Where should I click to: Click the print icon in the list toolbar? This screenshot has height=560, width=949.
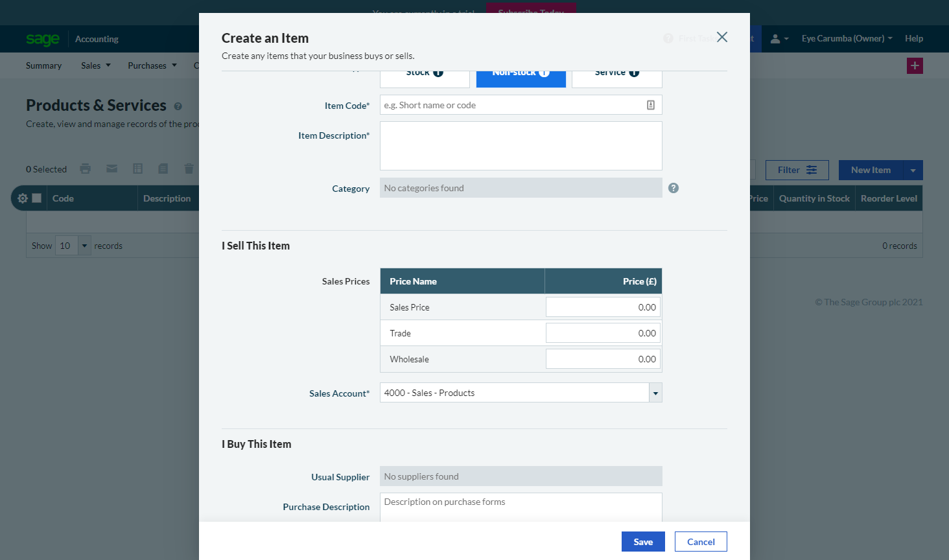(x=85, y=169)
